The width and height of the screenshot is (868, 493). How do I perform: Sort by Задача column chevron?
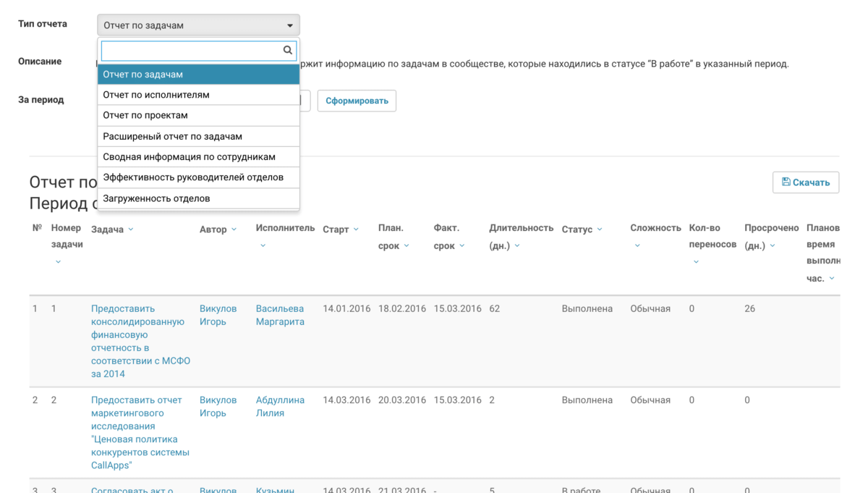(131, 229)
